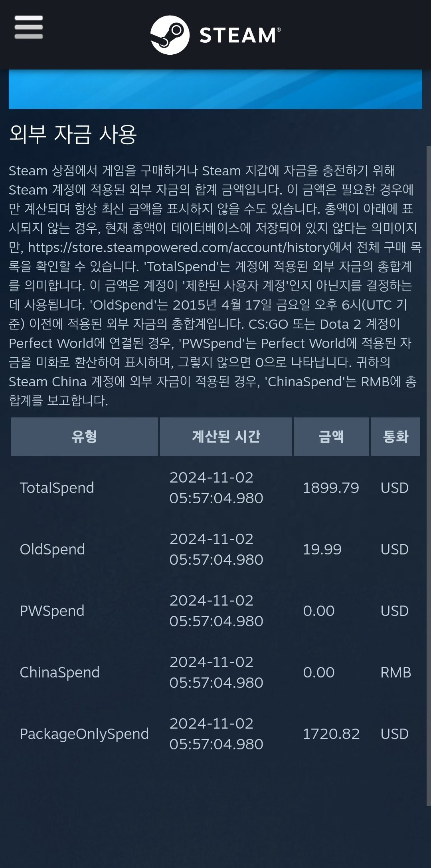Click the blue banner below the header
The height and width of the screenshot is (868, 431).
(x=215, y=89)
